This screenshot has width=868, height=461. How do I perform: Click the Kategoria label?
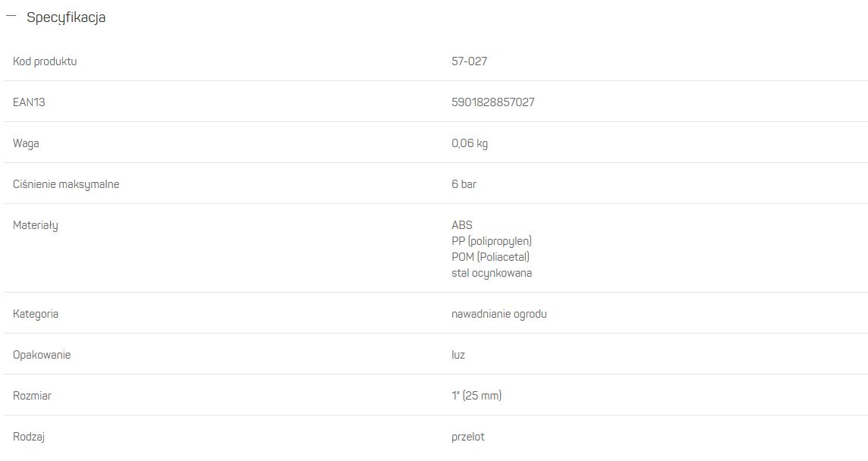click(36, 314)
